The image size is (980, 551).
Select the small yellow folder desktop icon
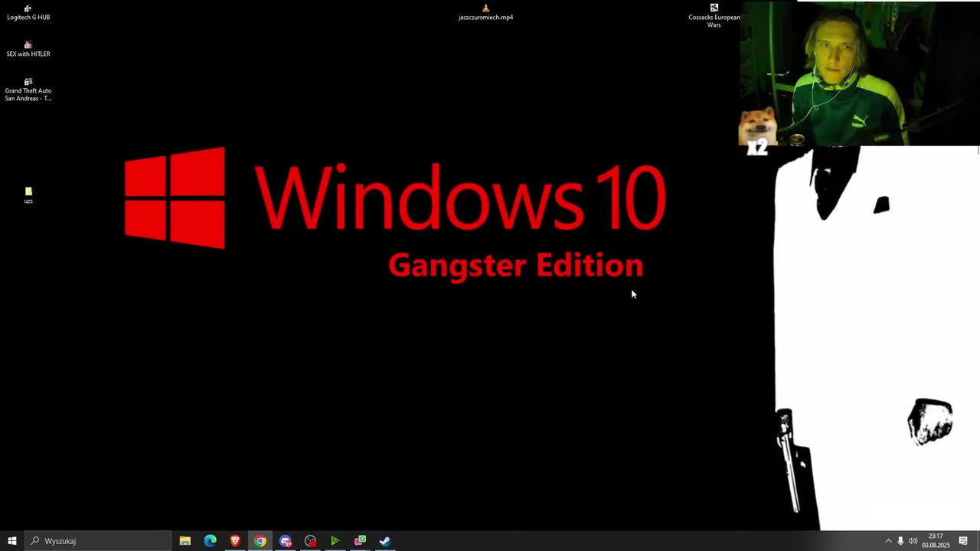[x=28, y=195]
